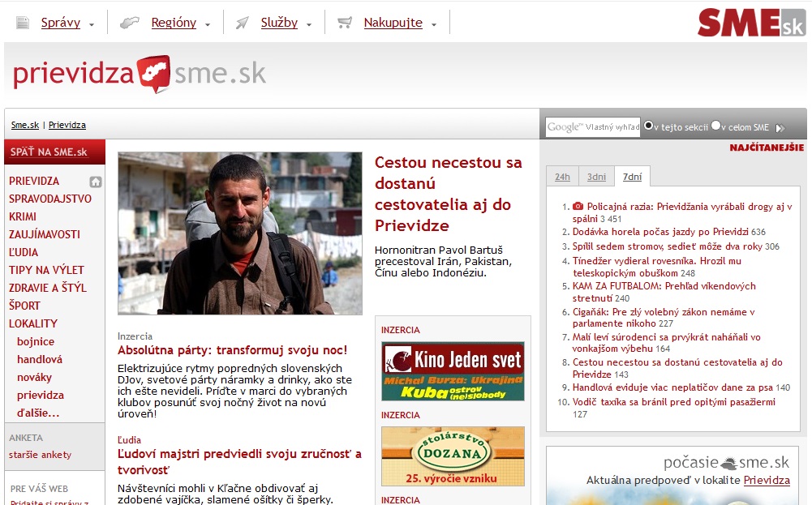Expand the Správy dropdown arrow
812x505 pixels.
[x=92, y=25]
